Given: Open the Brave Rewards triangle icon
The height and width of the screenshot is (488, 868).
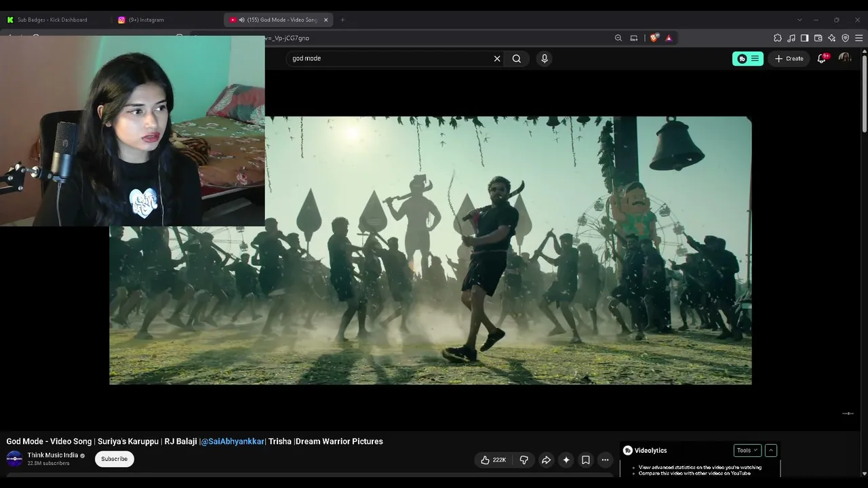Looking at the screenshot, I should click(x=669, y=38).
